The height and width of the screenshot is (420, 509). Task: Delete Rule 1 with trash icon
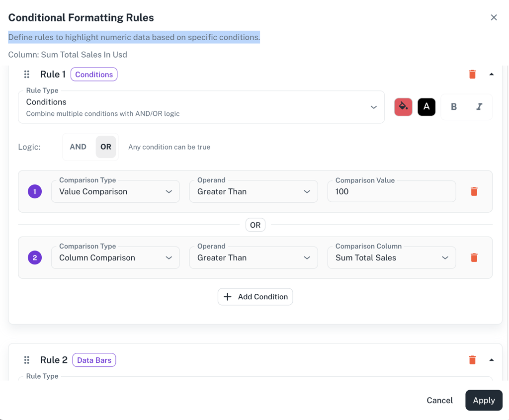click(472, 75)
